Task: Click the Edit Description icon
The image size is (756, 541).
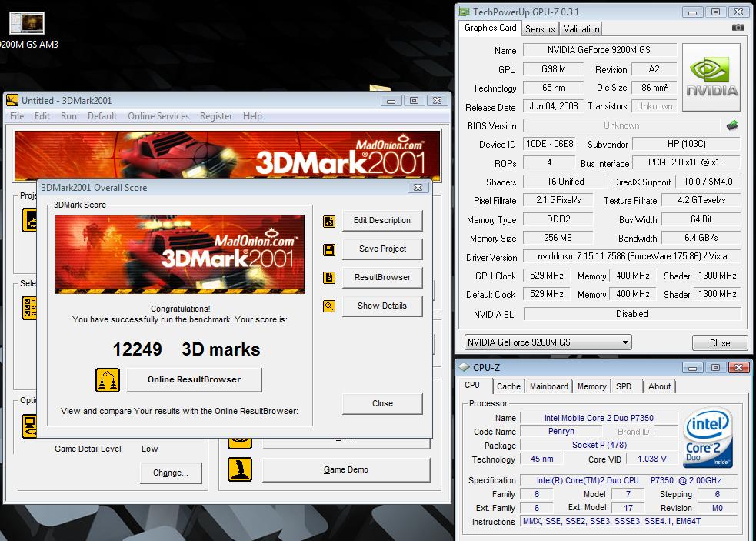Action: pos(329,221)
